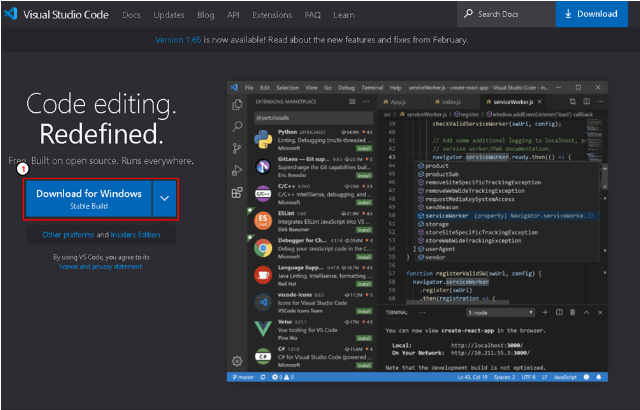Go to Blog in top navigation

[x=205, y=15]
